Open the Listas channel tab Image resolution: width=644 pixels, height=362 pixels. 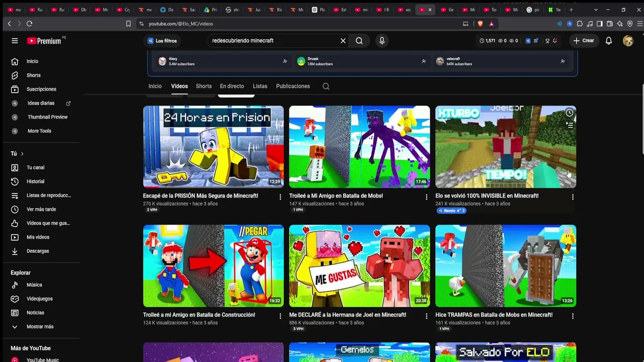tap(260, 86)
